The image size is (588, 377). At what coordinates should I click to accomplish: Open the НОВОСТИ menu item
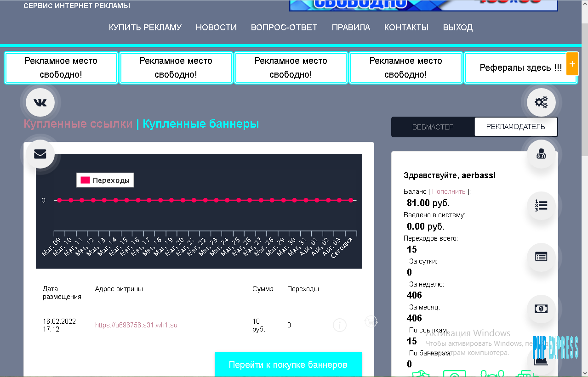coord(216,28)
